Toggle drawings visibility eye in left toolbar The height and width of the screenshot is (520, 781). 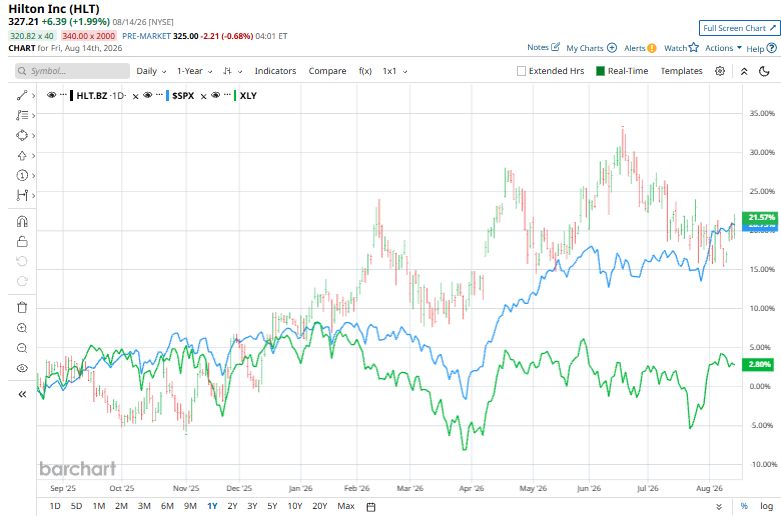(22, 368)
